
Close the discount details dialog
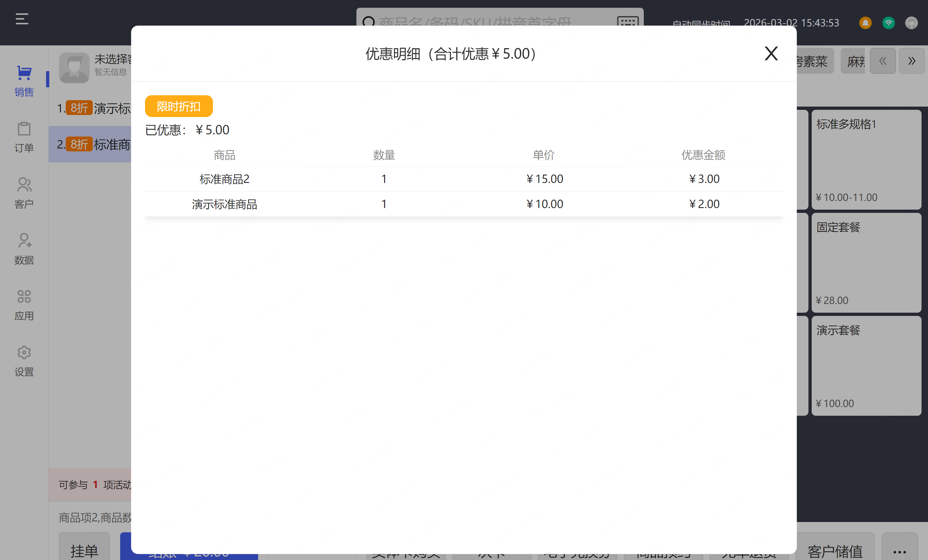click(x=771, y=53)
